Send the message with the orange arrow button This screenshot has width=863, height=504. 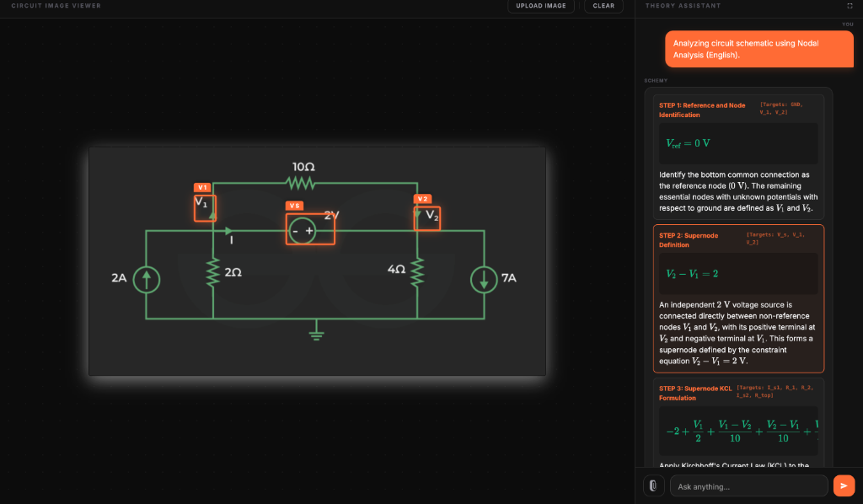844,485
